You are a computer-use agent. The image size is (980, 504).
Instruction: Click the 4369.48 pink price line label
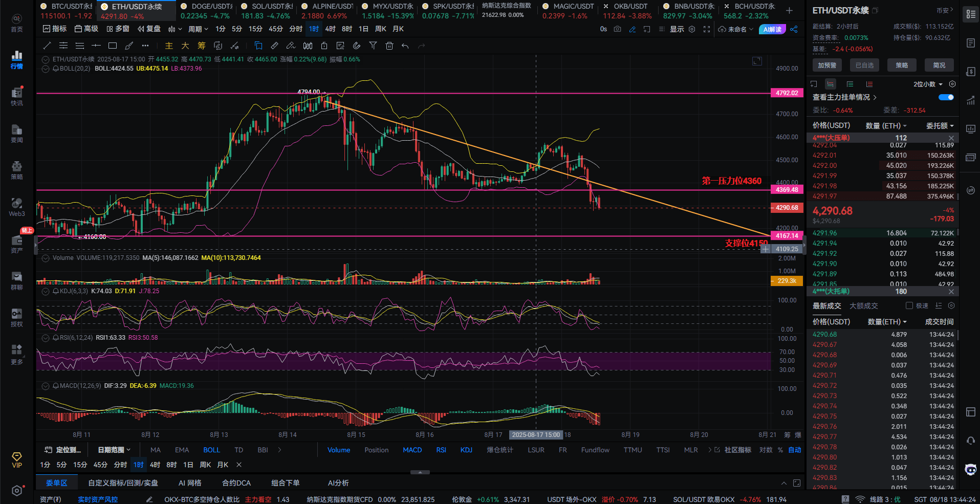pos(787,190)
